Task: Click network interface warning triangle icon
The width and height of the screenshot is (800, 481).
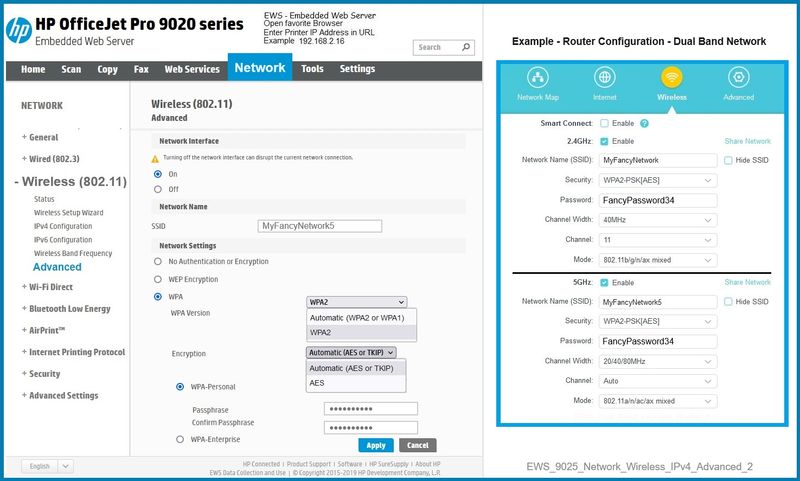Action: pyautogui.click(x=155, y=159)
